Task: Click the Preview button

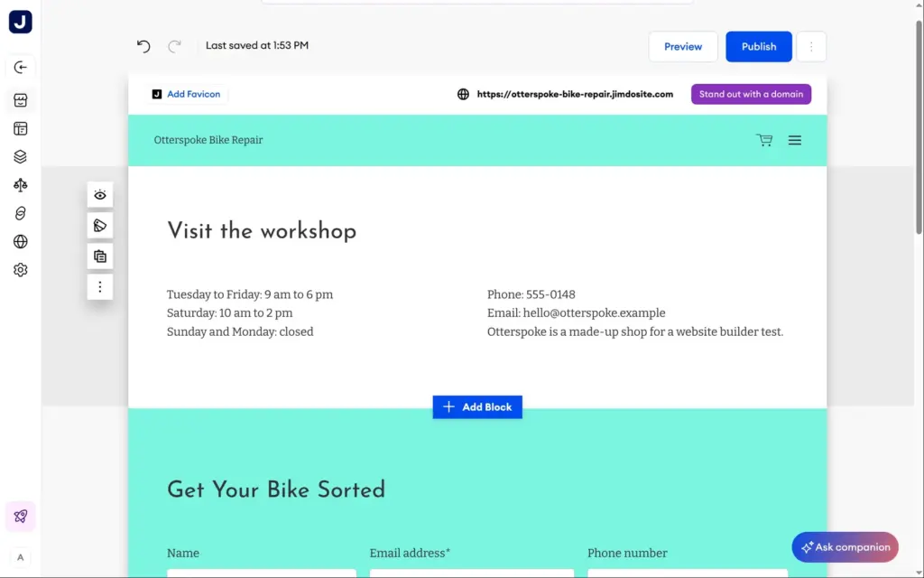Action: pos(683,47)
